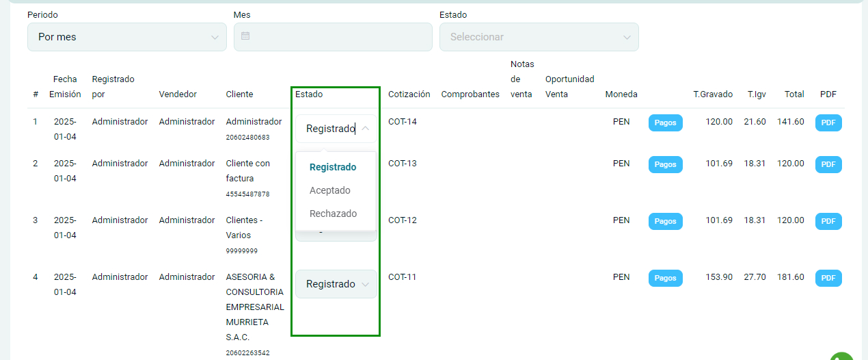
Task: Open the Estado dropdown for COT-11
Action: (x=336, y=284)
